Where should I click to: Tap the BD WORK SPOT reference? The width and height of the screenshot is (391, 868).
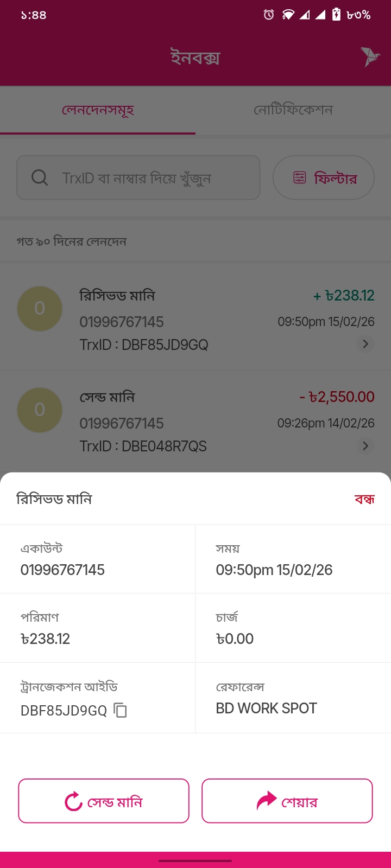click(266, 709)
